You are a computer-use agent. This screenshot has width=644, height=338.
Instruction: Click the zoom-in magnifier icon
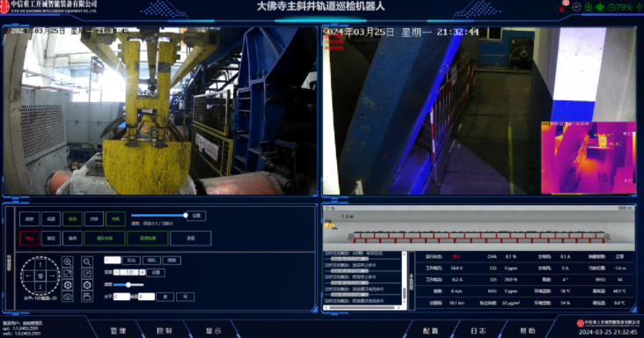click(68, 262)
